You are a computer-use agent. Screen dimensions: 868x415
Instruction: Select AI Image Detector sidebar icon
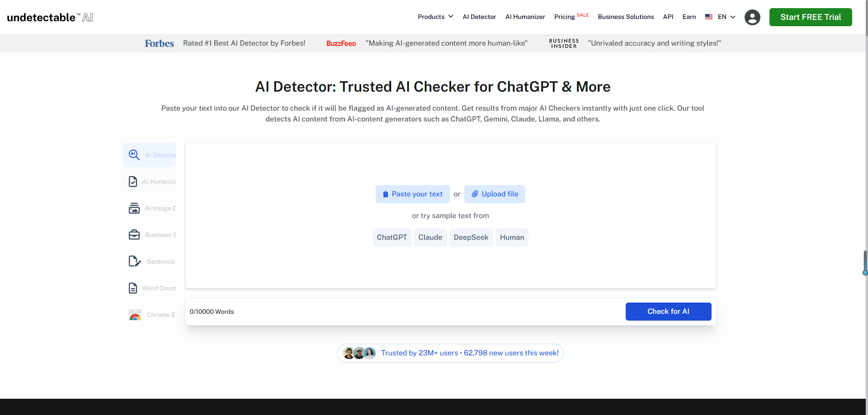pyautogui.click(x=134, y=208)
